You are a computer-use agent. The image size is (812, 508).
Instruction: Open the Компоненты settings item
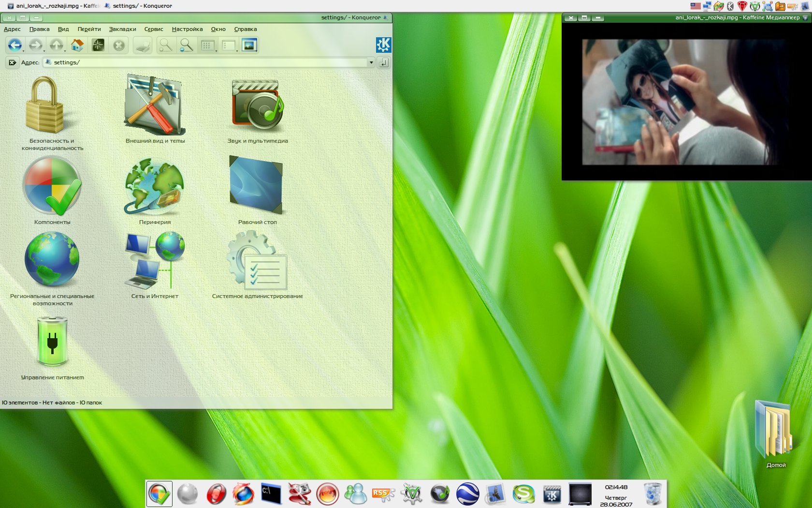[x=52, y=191]
